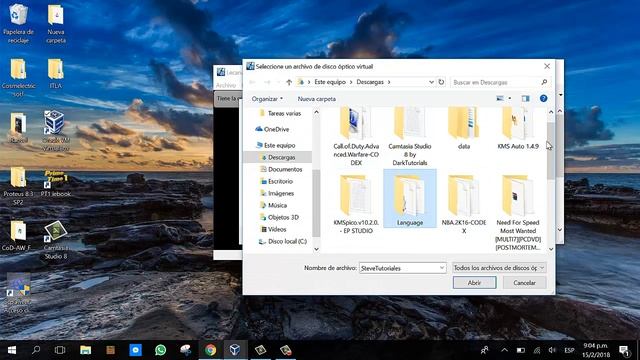Open the file type filter dropdown
The height and width of the screenshot is (360, 640).
[x=499, y=268]
